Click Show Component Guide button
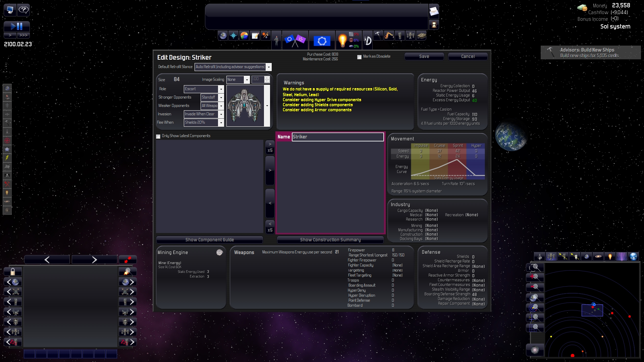Viewport: 644px width, 362px height. 210,240
